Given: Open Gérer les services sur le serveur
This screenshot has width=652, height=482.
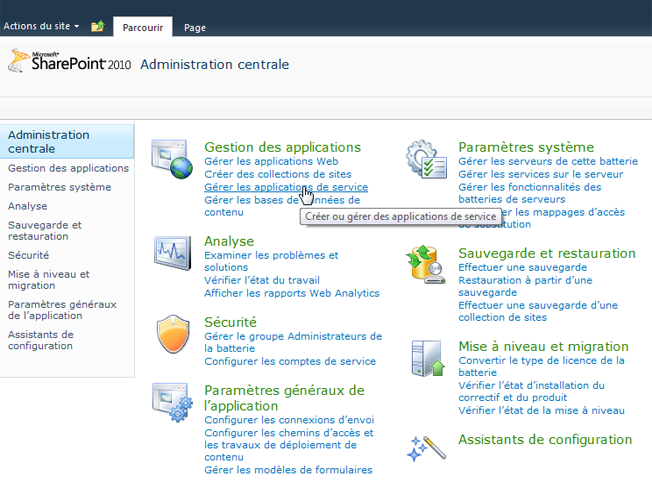Looking at the screenshot, I should 541,174.
